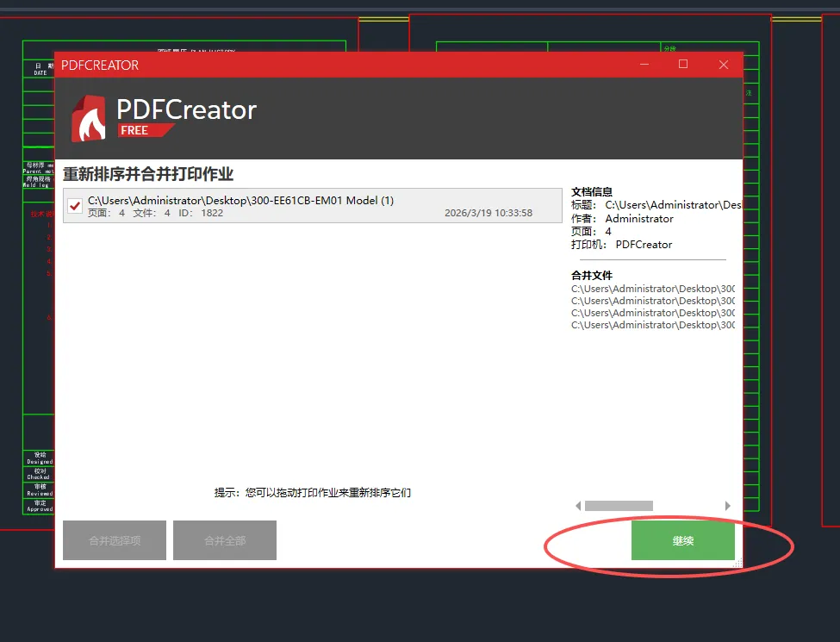The height and width of the screenshot is (642, 840).
Task: Click the greyed-out 合并全部 button
Action: coord(225,540)
